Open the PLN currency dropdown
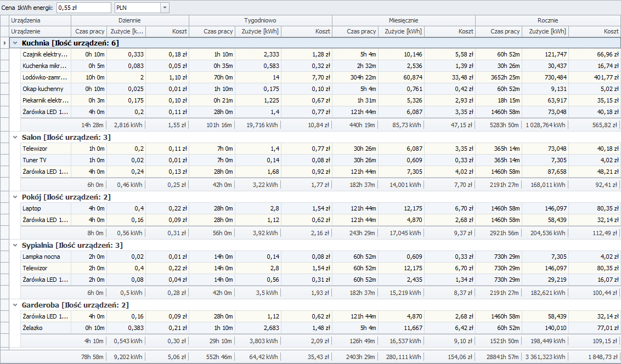621x364 pixels. (165, 8)
